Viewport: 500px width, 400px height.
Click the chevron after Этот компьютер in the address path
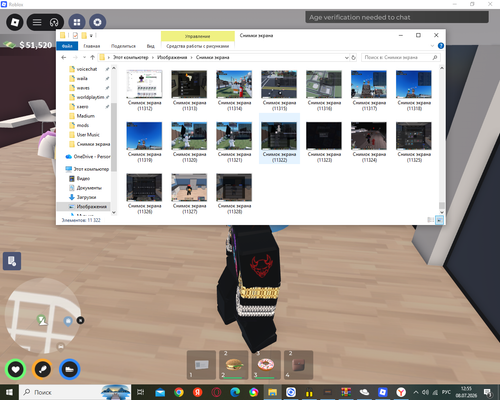click(153, 57)
